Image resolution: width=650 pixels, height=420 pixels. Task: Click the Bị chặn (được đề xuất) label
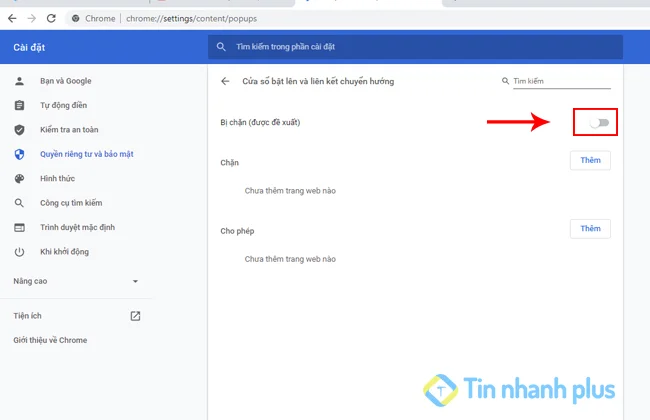[260, 122]
